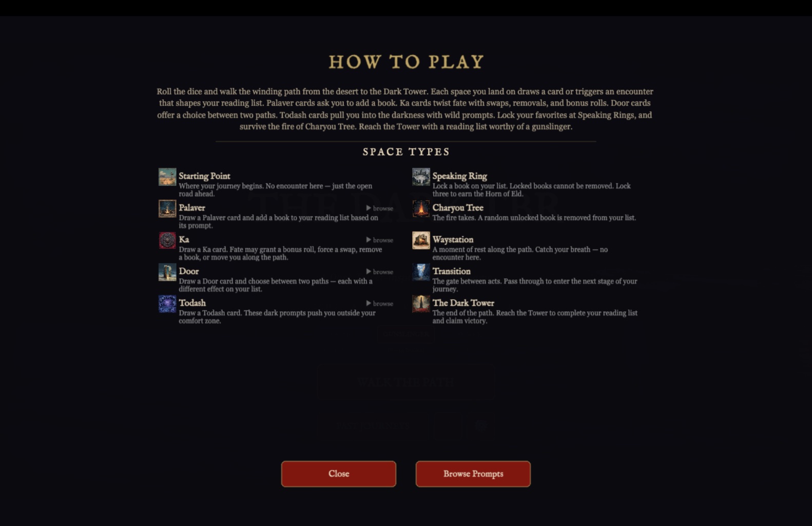Click the Door space icon

coord(167,272)
